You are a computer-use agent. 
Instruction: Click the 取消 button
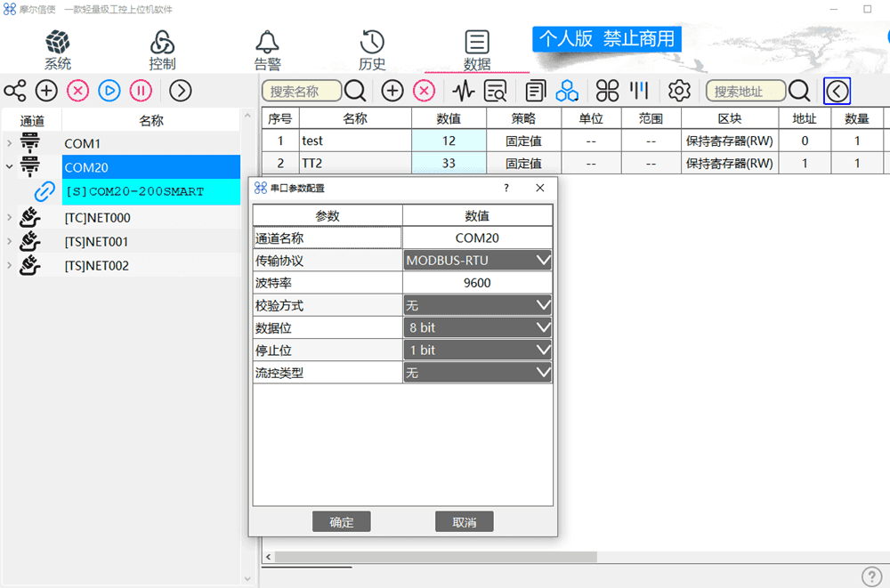pos(464,522)
